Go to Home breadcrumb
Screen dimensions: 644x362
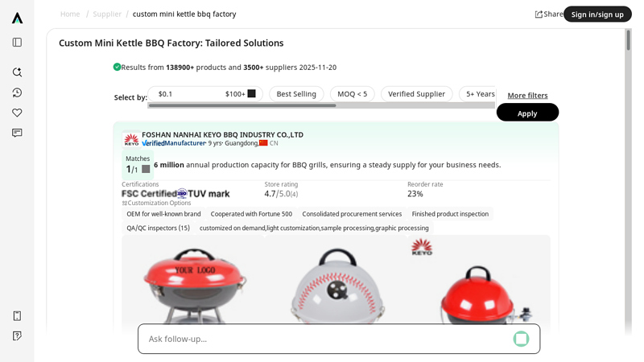point(70,14)
